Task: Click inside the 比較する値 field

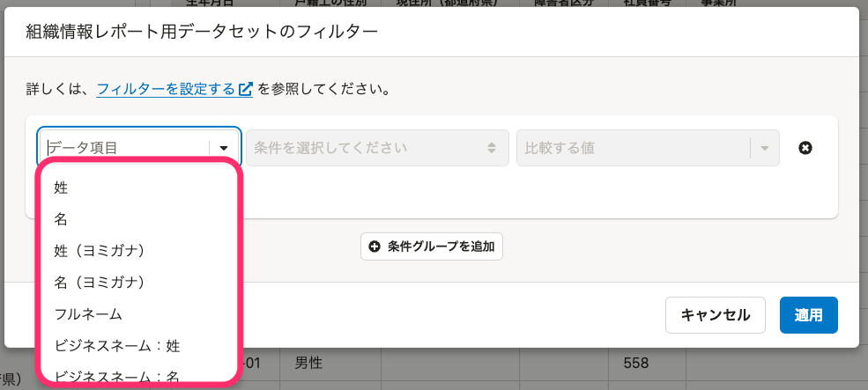Action: 634,148
